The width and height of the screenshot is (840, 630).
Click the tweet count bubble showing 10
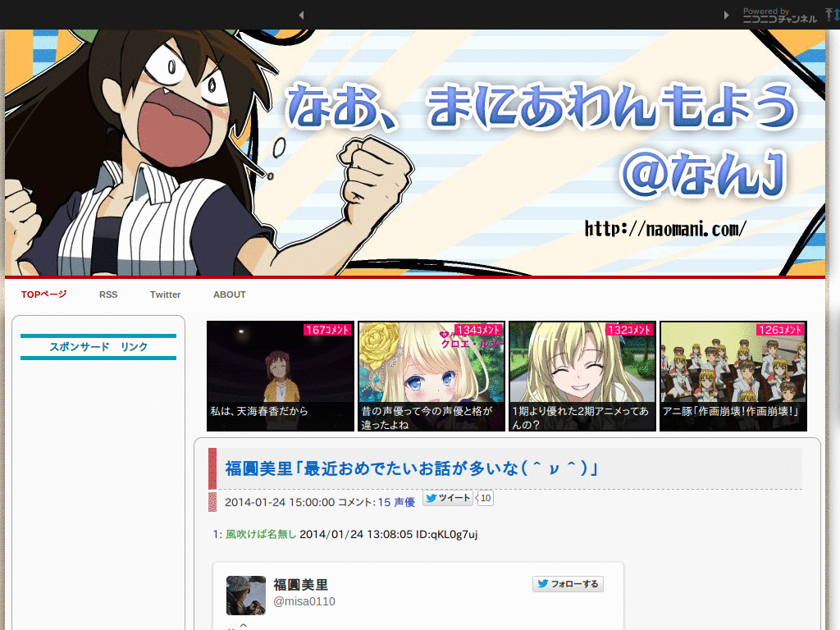point(485,498)
